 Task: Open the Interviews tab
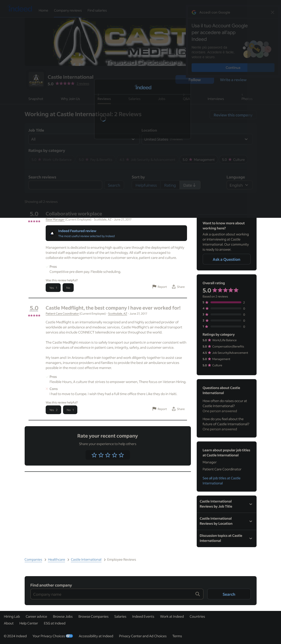tap(216, 99)
